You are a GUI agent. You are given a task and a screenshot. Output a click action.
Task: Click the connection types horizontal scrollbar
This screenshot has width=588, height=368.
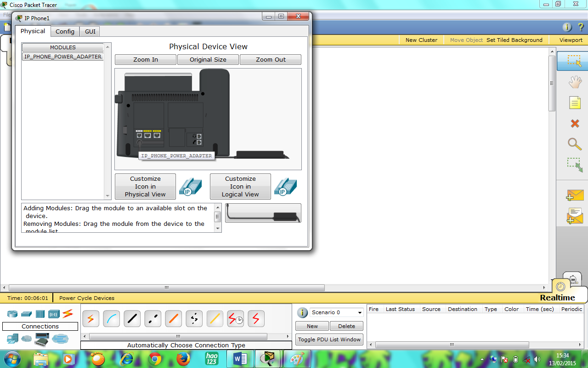(x=186, y=337)
